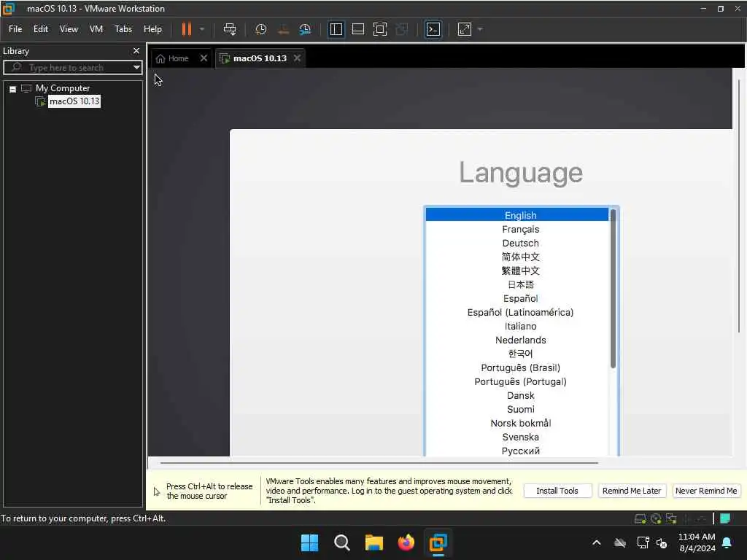Take a snapshot of the virtual machine
This screenshot has width=747, height=560.
[260, 29]
